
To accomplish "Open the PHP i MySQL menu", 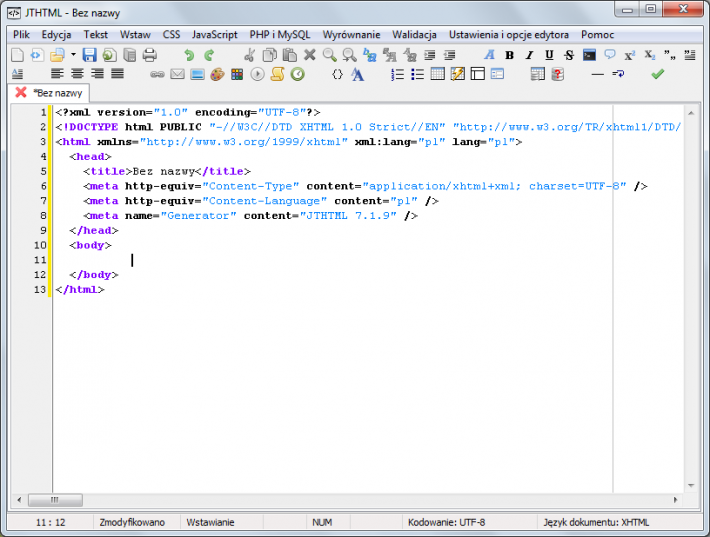I will click(280, 35).
